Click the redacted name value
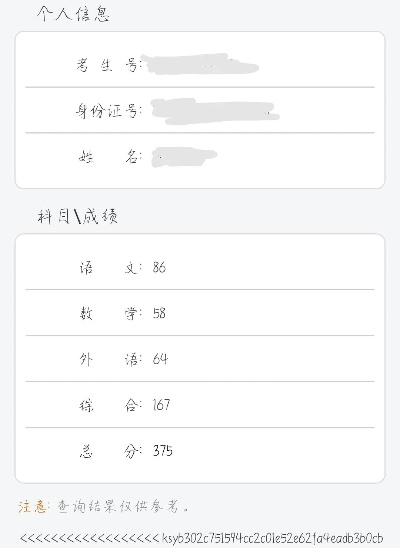Image resolution: width=400 pixels, height=548 pixels. coord(184,157)
